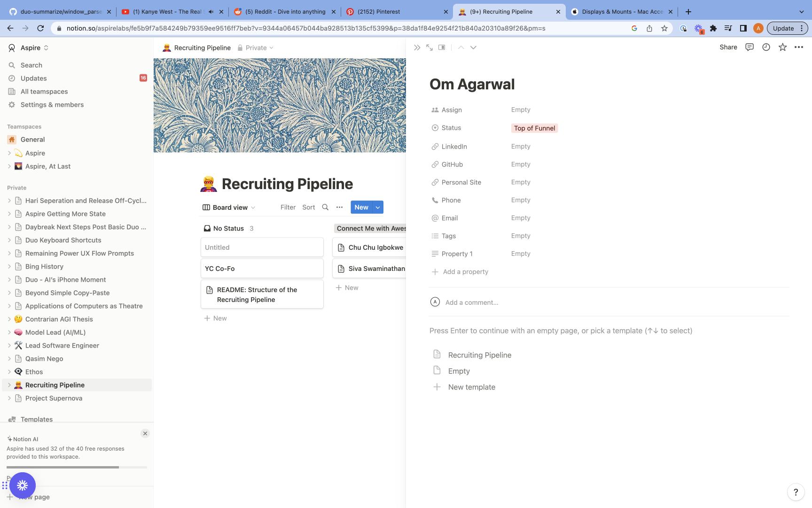Reload page in Chrome toolbar

pos(40,28)
